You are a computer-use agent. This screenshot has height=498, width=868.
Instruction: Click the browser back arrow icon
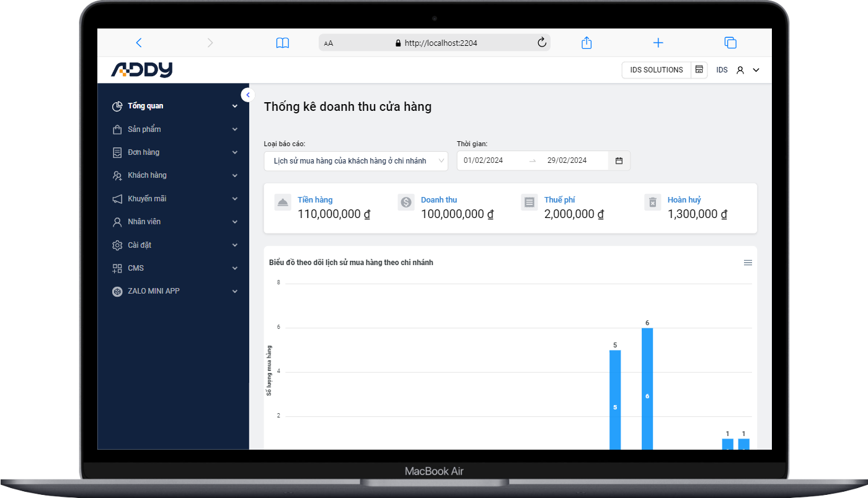[139, 43]
